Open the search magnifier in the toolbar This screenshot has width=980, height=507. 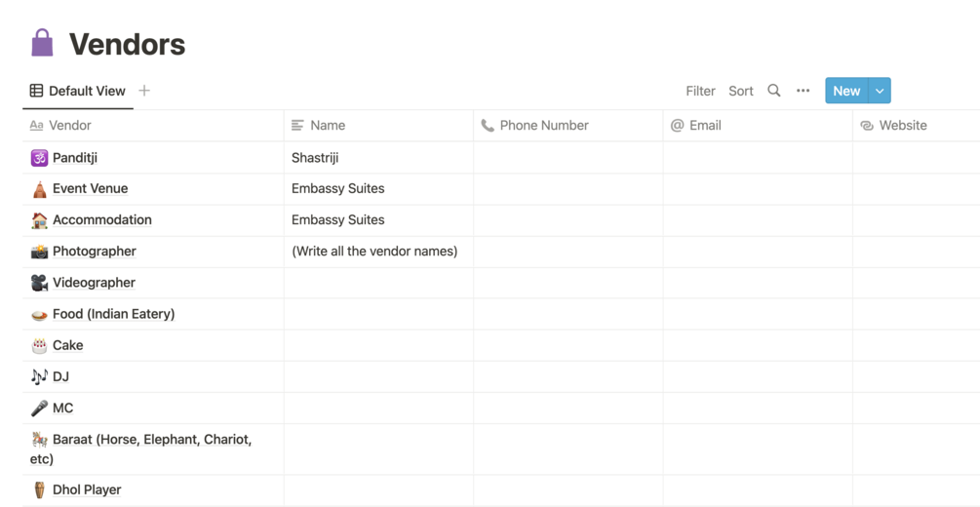point(774,91)
